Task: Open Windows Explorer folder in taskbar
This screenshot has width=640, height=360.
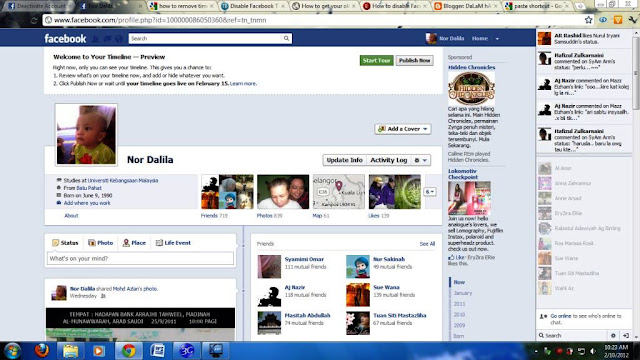Action: pyautogui.click(x=70, y=351)
